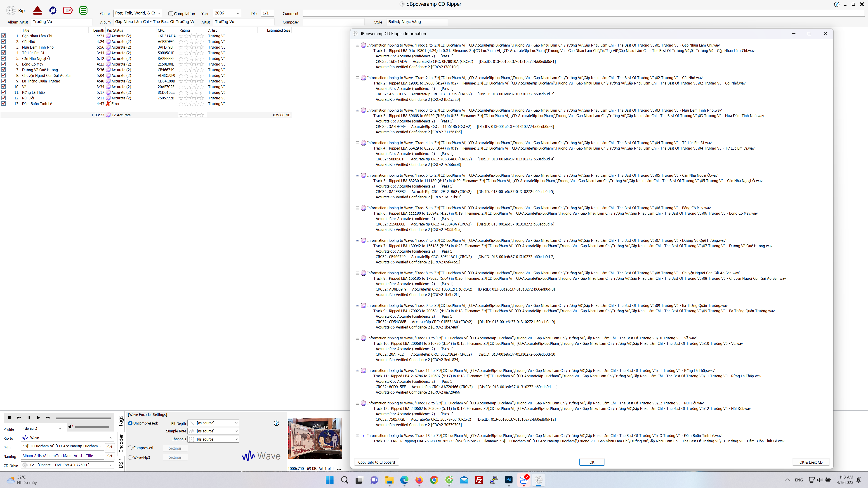Select the Wave-Mp3 radio option
Image resolution: width=868 pixels, height=488 pixels.
130,457
